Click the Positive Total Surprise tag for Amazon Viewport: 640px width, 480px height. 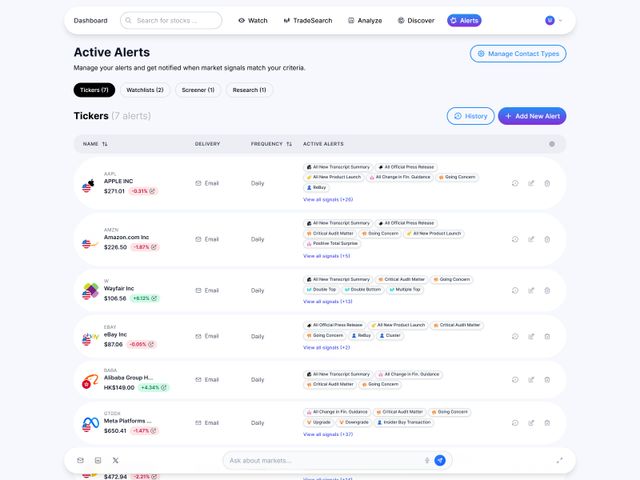(x=332, y=243)
